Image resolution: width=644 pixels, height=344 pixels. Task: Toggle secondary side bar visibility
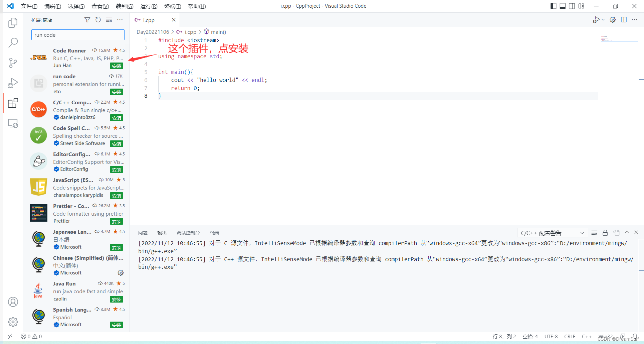coord(572,6)
